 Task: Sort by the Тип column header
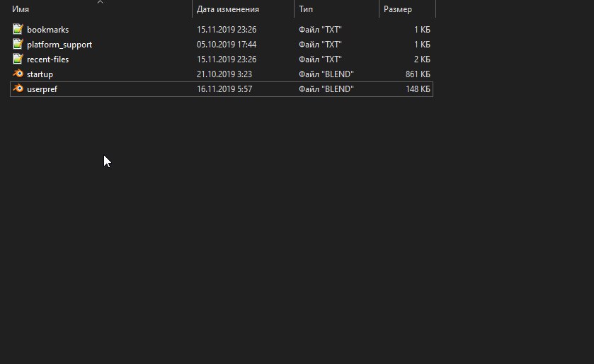tap(306, 9)
